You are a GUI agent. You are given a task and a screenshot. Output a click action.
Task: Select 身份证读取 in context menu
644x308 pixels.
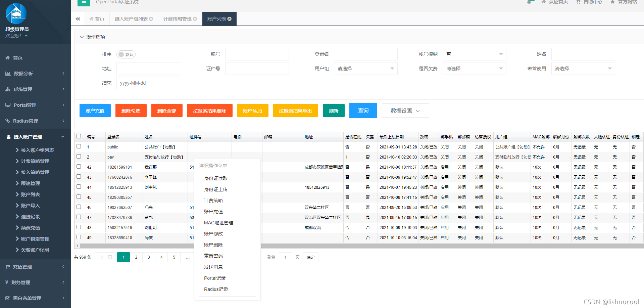point(216,178)
